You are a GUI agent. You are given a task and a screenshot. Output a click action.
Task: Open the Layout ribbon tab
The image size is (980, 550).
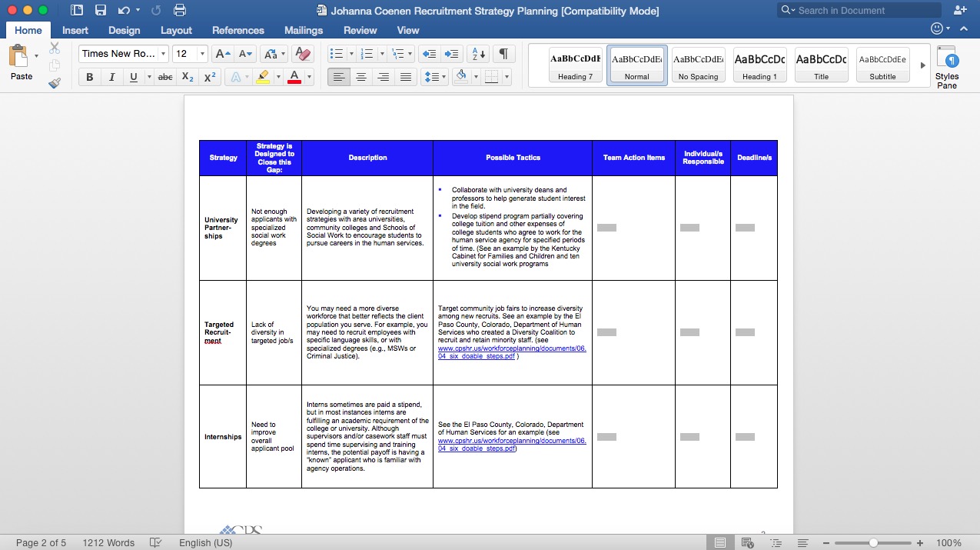[176, 30]
